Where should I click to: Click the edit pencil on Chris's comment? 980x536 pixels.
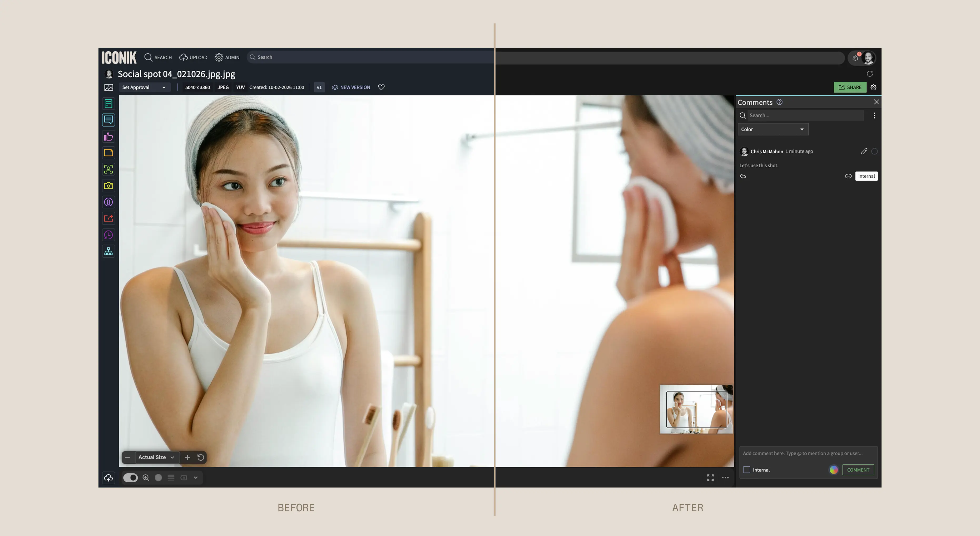[x=864, y=152]
